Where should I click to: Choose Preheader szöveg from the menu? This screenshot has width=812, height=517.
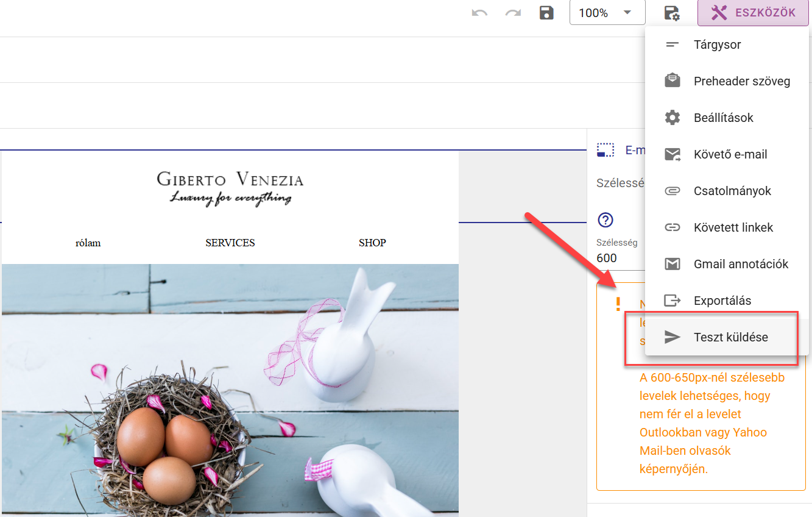[727, 81]
